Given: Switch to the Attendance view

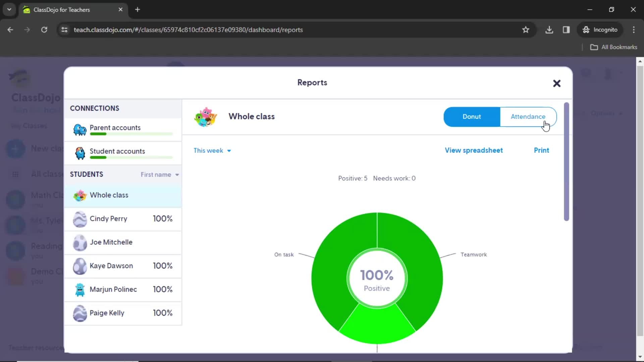Looking at the screenshot, I should click(x=528, y=116).
